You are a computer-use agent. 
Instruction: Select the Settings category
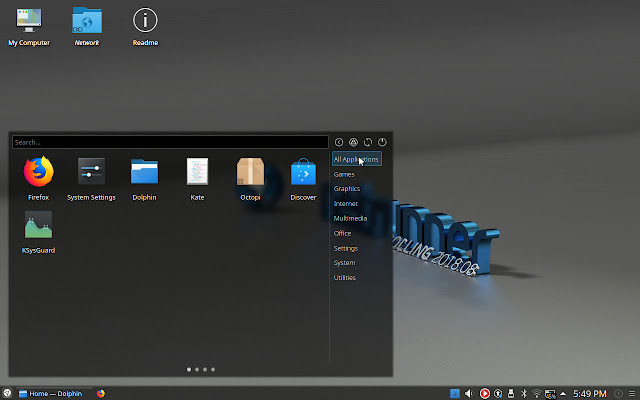[x=345, y=248]
